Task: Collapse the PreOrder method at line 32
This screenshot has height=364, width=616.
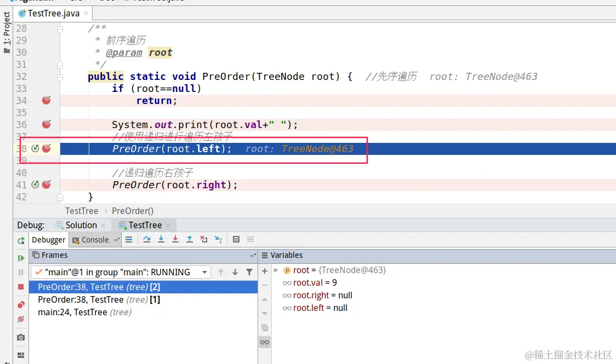Action: [x=60, y=77]
